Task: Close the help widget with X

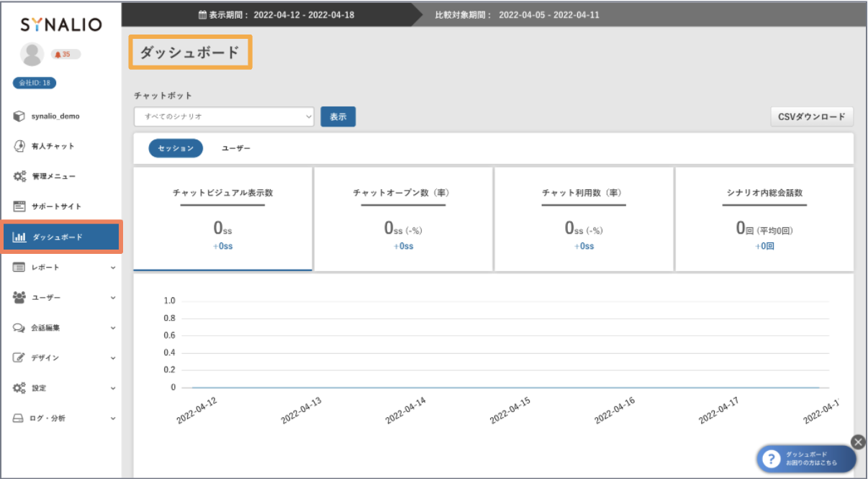Action: tap(857, 442)
